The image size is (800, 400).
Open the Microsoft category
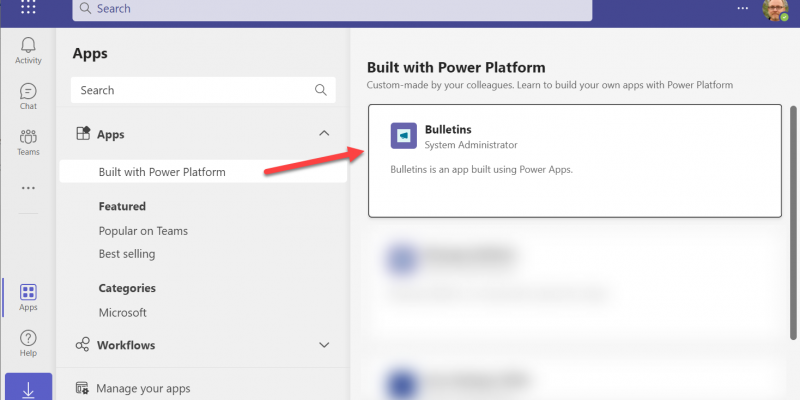(x=122, y=312)
